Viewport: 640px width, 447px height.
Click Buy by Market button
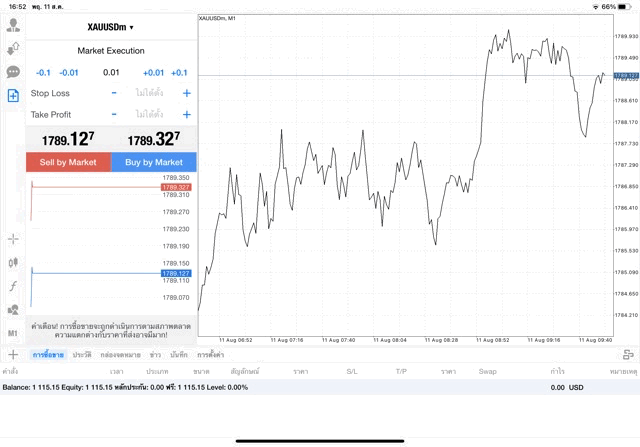click(x=154, y=162)
